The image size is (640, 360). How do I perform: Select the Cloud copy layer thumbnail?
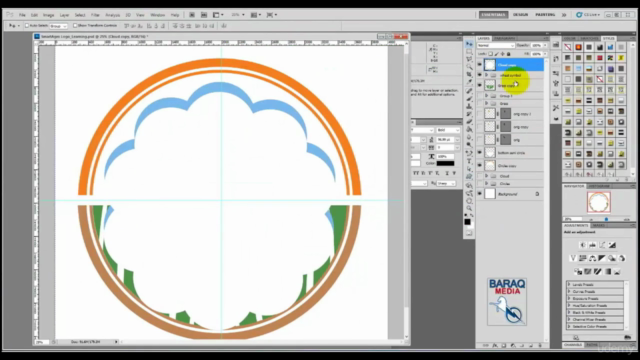tap(490, 64)
